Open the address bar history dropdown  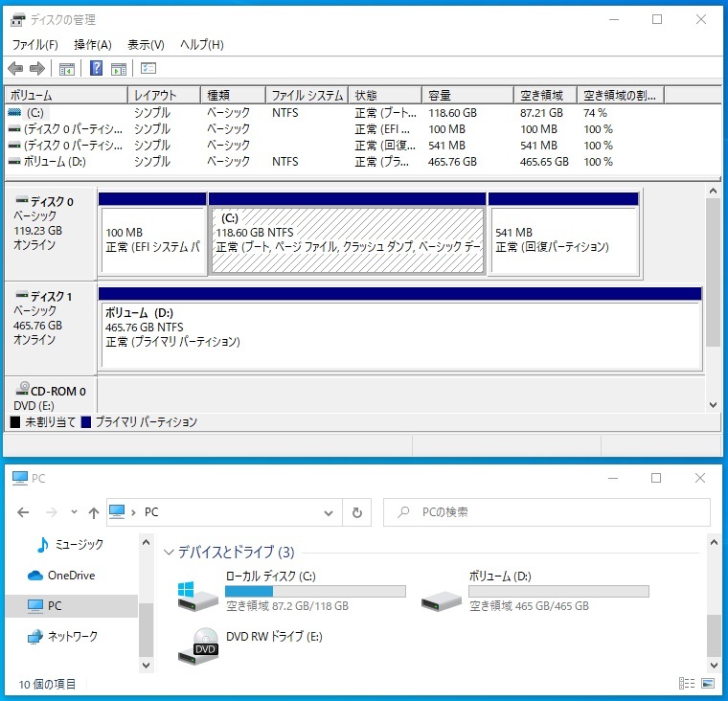329,513
